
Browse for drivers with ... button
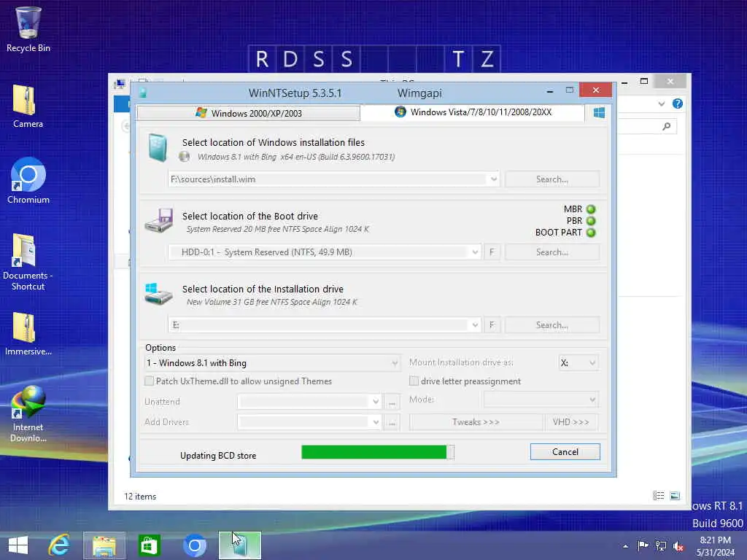[392, 422]
